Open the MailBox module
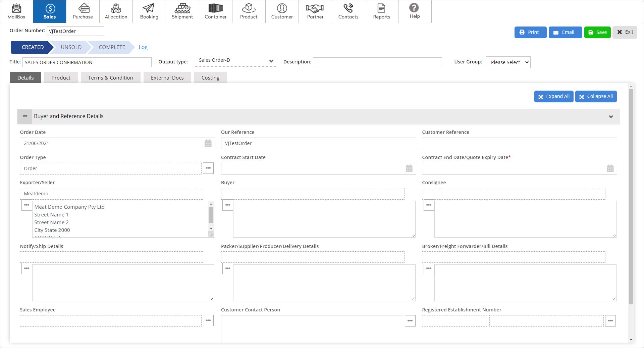The width and height of the screenshot is (644, 348). [16, 11]
